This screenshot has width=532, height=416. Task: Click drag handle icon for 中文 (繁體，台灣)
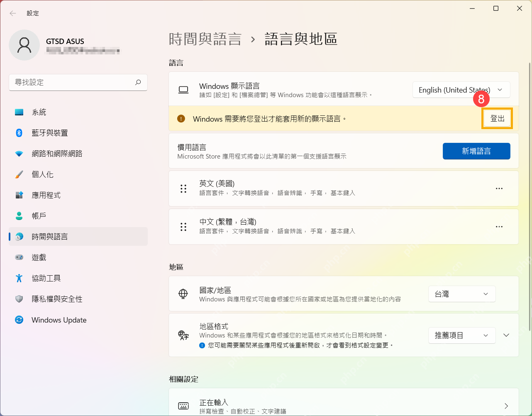pyautogui.click(x=183, y=227)
